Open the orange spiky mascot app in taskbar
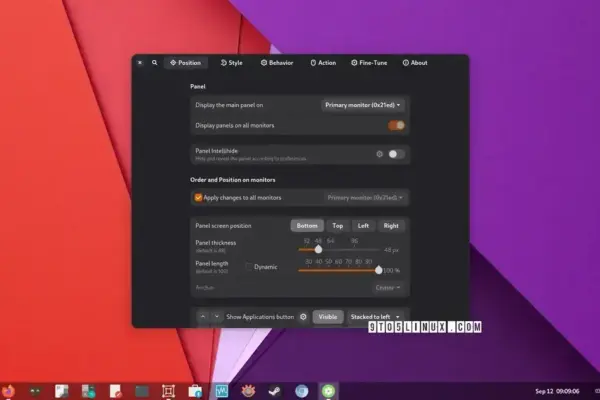The height and width of the screenshot is (400, 600). 248,391
